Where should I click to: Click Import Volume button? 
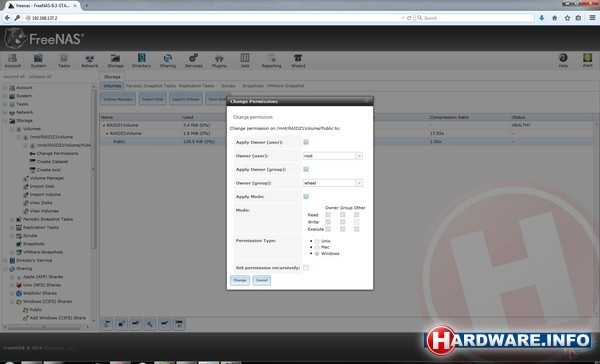point(186,99)
